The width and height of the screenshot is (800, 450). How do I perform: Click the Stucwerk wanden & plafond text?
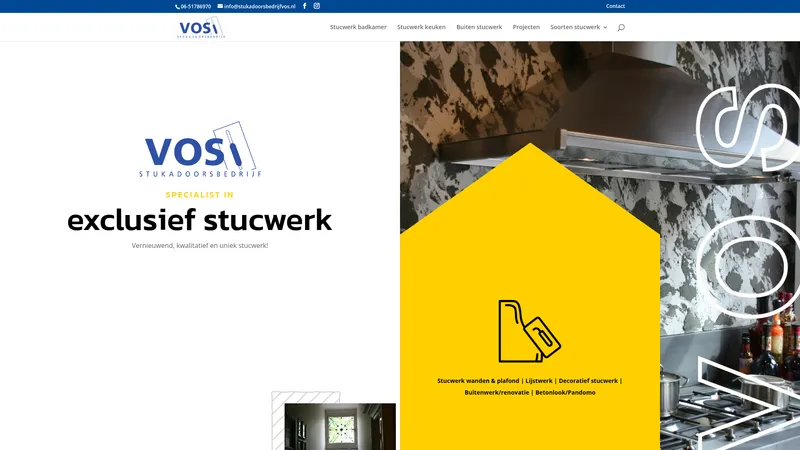click(478, 381)
